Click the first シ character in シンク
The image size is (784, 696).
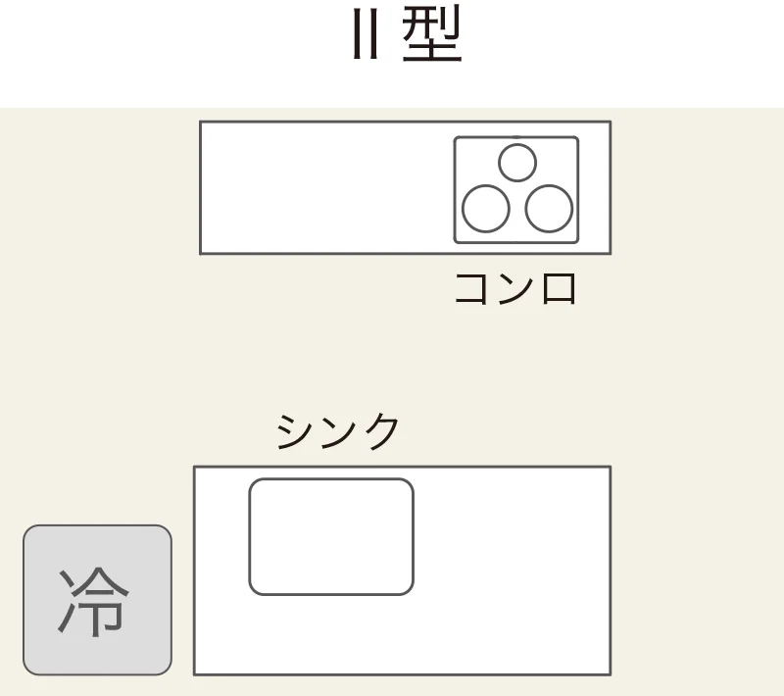pos(294,431)
